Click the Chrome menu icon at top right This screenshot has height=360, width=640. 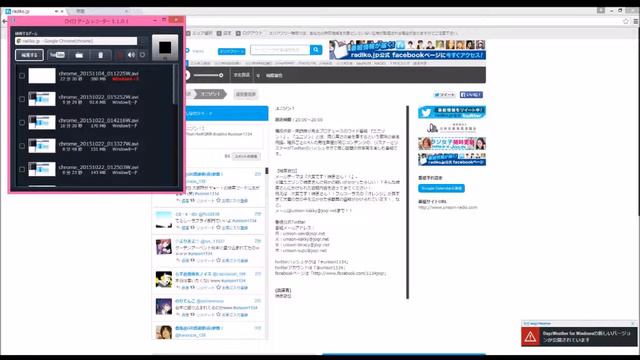[x=636, y=21]
